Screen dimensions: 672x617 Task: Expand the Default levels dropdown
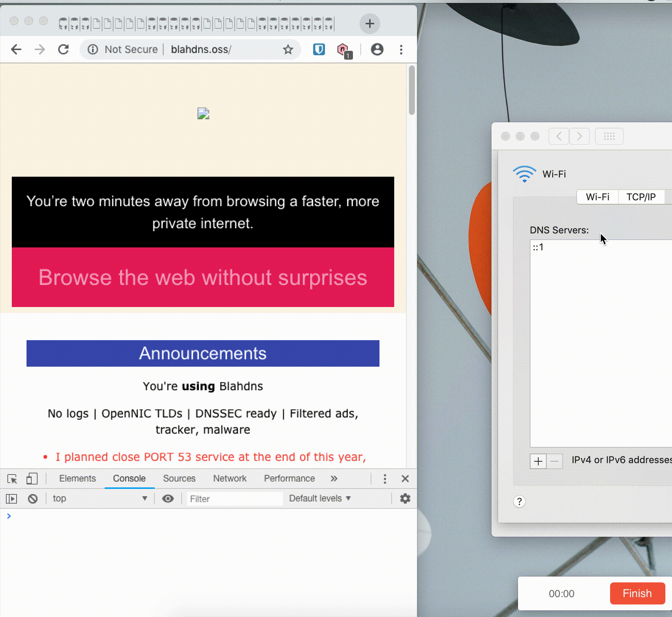319,498
